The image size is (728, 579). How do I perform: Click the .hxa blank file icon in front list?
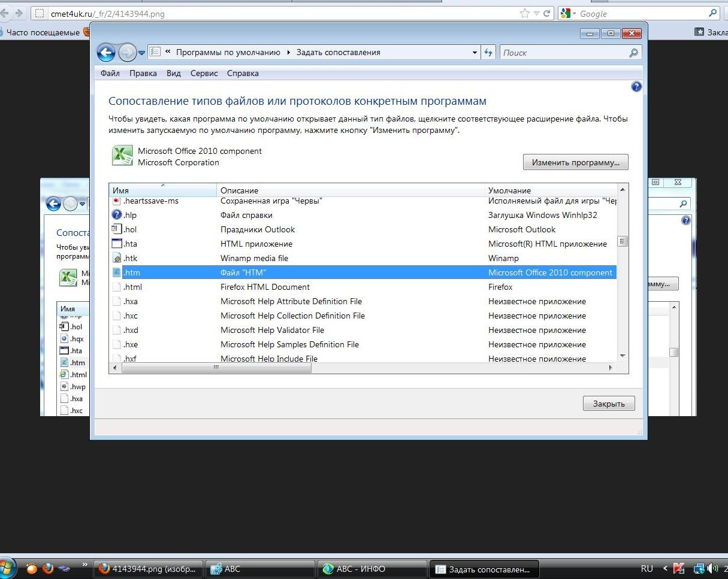(x=117, y=301)
